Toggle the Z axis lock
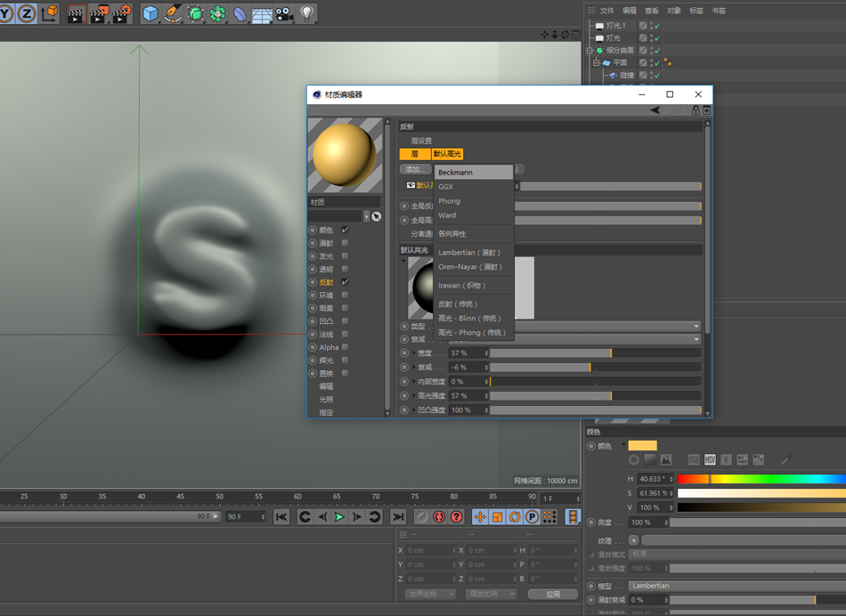 (26, 13)
